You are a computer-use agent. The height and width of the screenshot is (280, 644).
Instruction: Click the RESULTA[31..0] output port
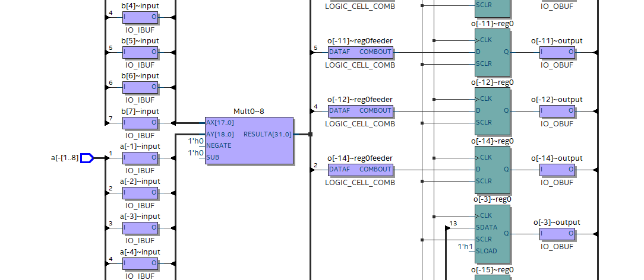pos(267,135)
